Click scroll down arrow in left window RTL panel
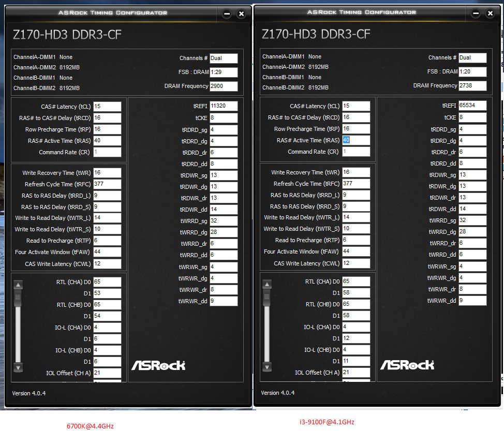The image size is (504, 445). click(18, 367)
